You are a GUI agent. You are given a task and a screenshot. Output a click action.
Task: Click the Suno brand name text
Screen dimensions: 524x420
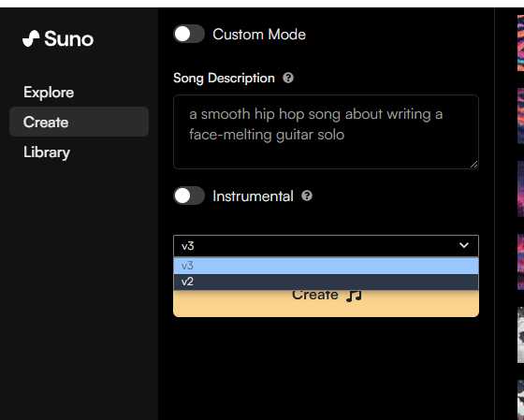69,38
